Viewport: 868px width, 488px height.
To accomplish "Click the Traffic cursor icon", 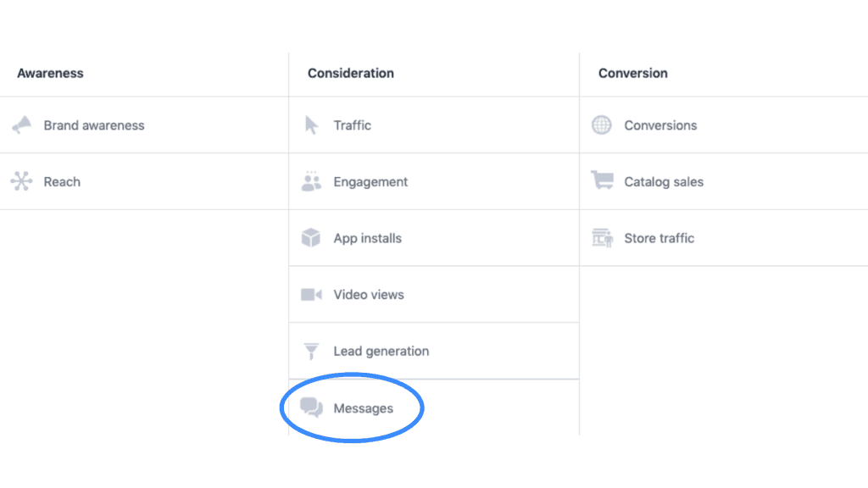I will 312,125.
